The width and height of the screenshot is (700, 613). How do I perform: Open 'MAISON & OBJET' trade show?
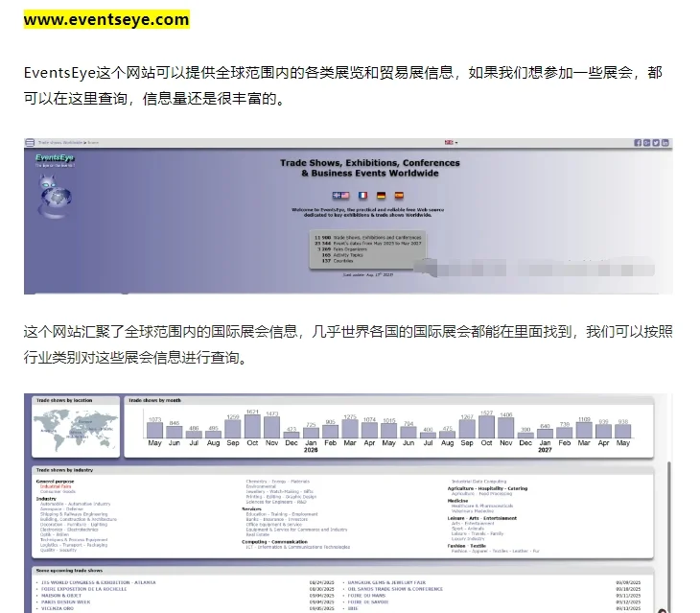(61, 596)
